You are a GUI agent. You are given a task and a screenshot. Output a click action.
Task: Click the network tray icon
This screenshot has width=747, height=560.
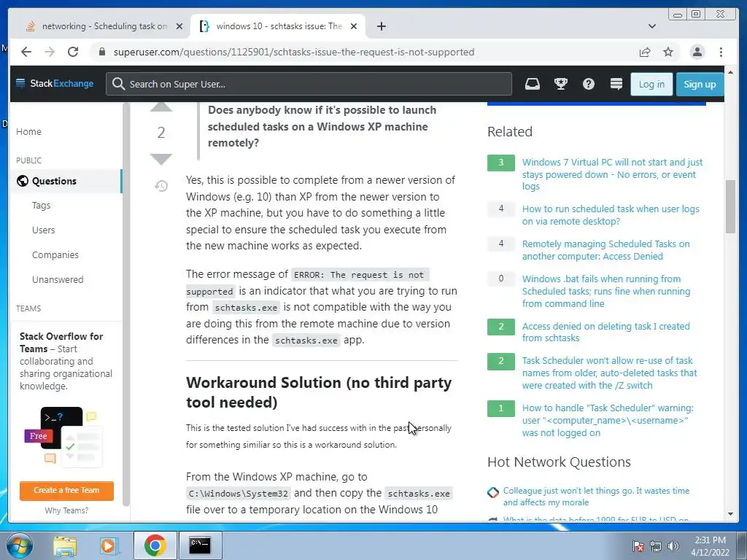656,546
